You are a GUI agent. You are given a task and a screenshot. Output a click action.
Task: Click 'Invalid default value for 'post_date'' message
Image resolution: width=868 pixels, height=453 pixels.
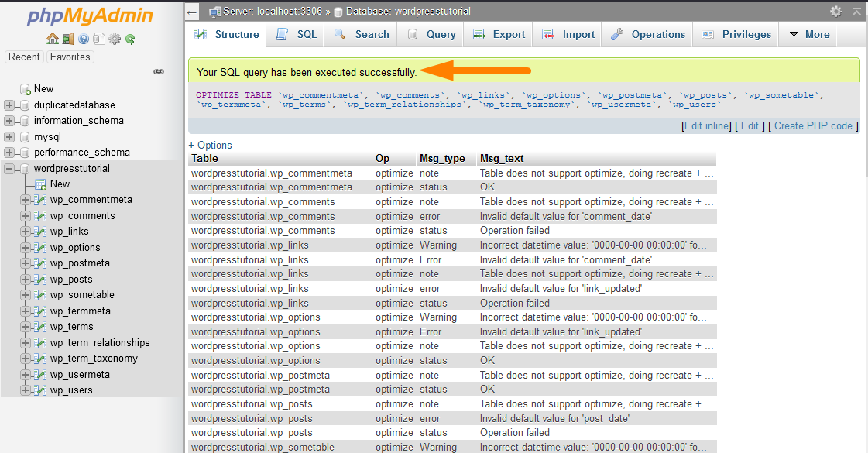554,419
